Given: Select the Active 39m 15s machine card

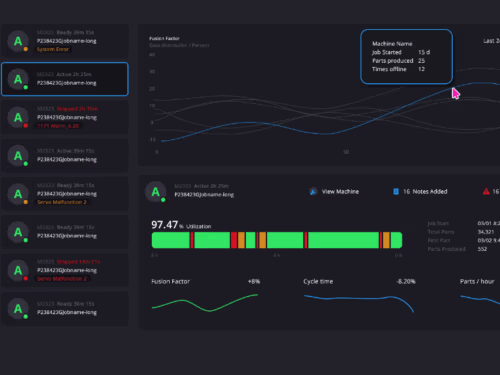Looking at the screenshot, I should 65,156.
